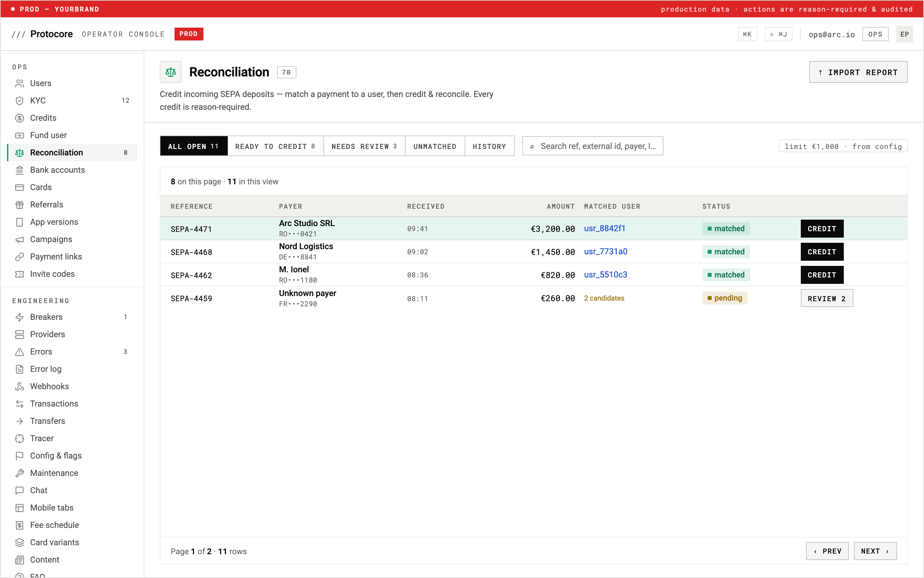Click the 7B badge beside Reconciliation title
The height and width of the screenshot is (578, 924).
click(x=287, y=72)
